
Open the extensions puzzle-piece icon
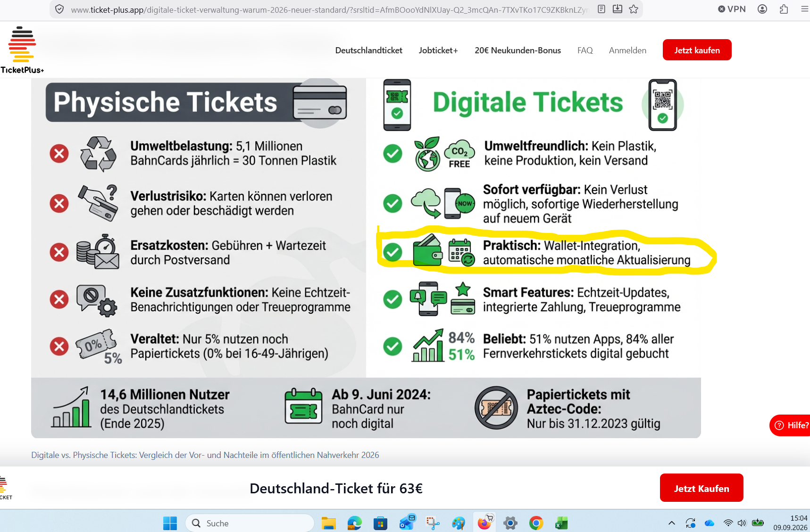[784, 9]
